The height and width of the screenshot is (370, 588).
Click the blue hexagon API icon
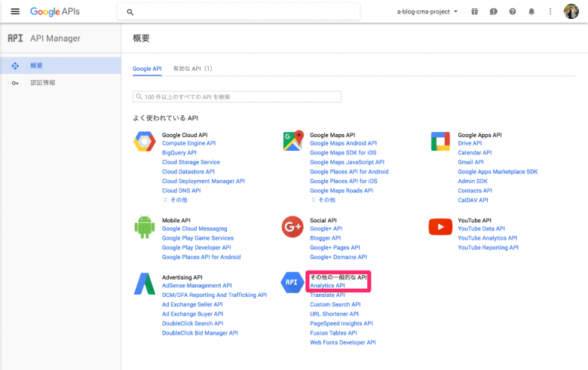point(292,283)
